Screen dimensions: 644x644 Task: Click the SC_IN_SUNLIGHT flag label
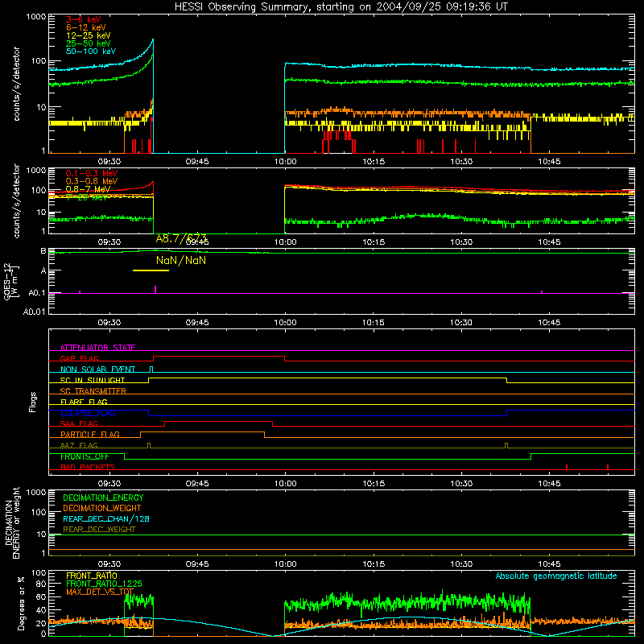pos(93,380)
